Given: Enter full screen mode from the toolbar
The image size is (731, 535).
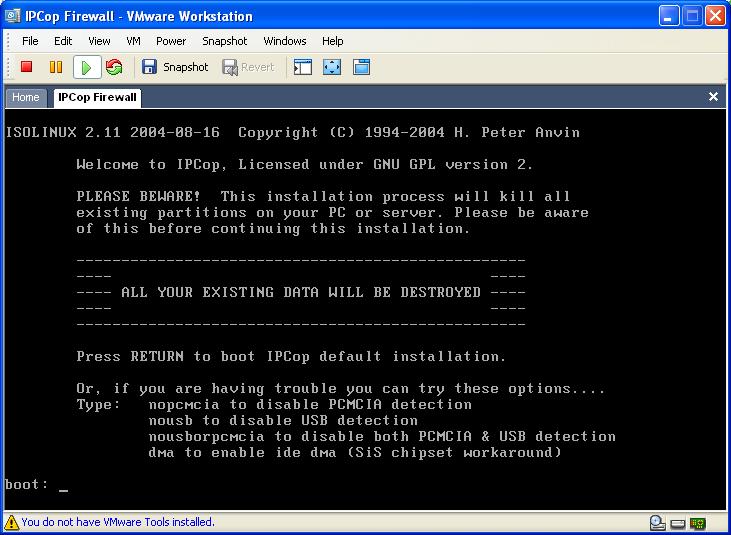Looking at the screenshot, I should 332,67.
